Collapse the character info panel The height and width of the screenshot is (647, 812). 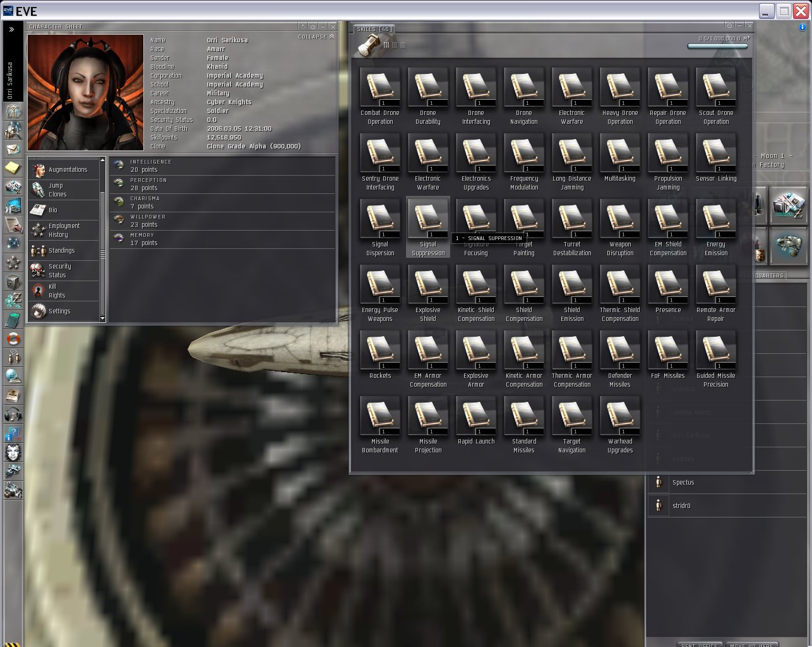pyautogui.click(x=316, y=37)
